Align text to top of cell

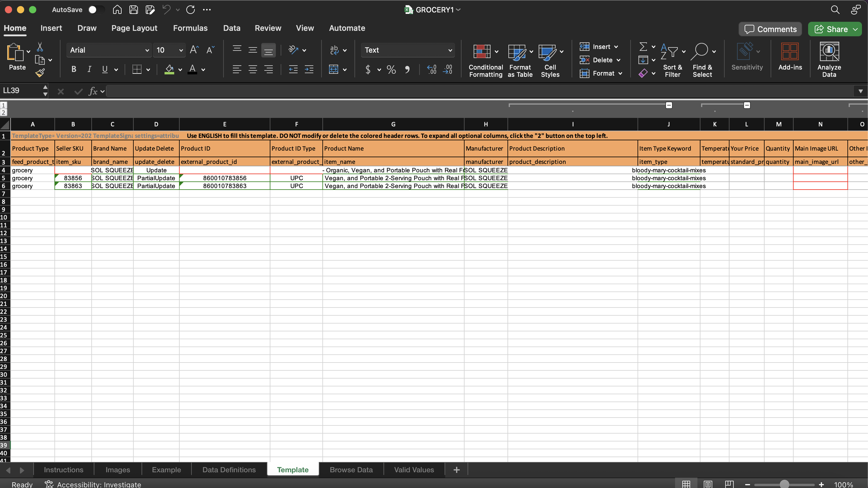237,50
